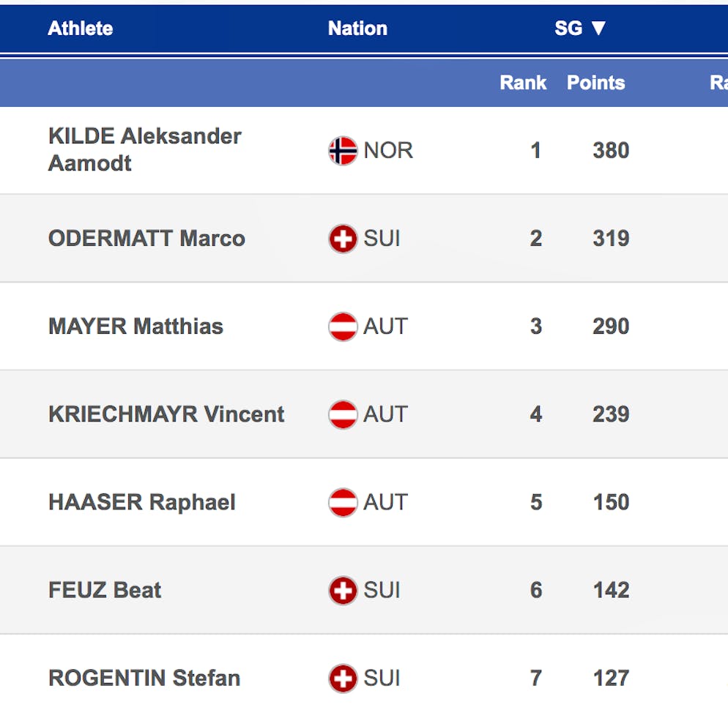Click Austrian flag icon in Kriechmayr row
This screenshot has height=721, width=728.
pos(343,414)
